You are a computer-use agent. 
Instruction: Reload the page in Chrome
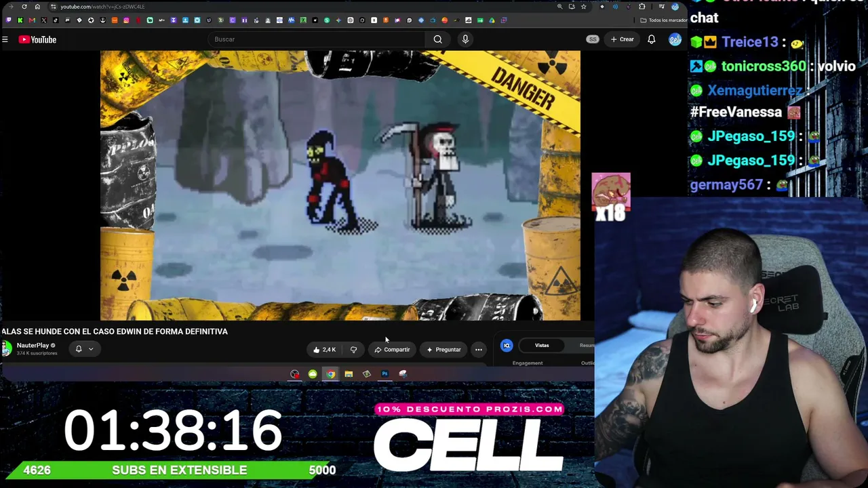(x=24, y=7)
